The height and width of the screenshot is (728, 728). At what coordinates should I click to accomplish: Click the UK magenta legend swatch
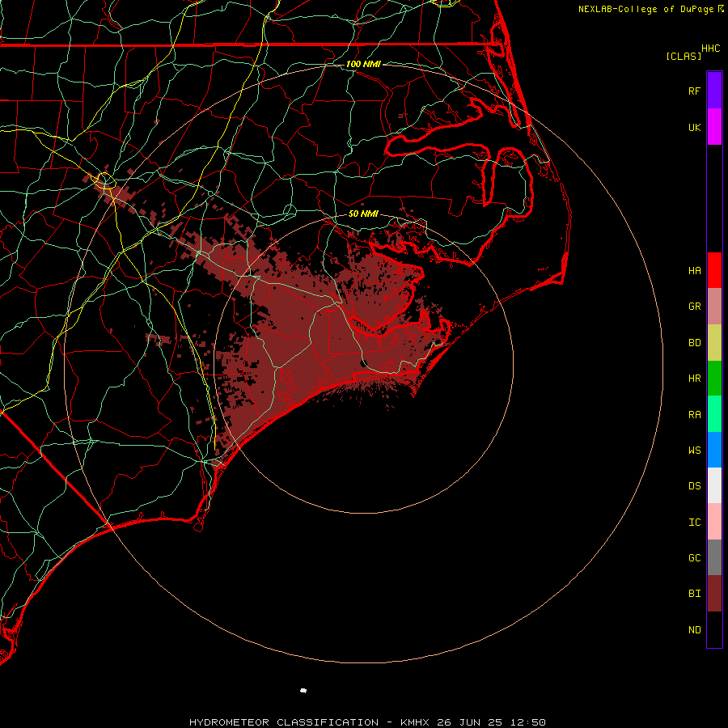[x=714, y=127]
